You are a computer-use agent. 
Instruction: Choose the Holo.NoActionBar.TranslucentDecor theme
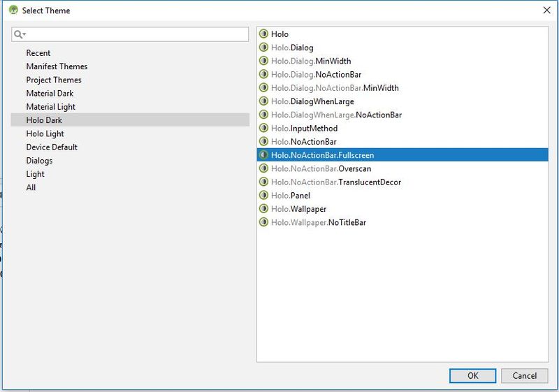[402, 182]
